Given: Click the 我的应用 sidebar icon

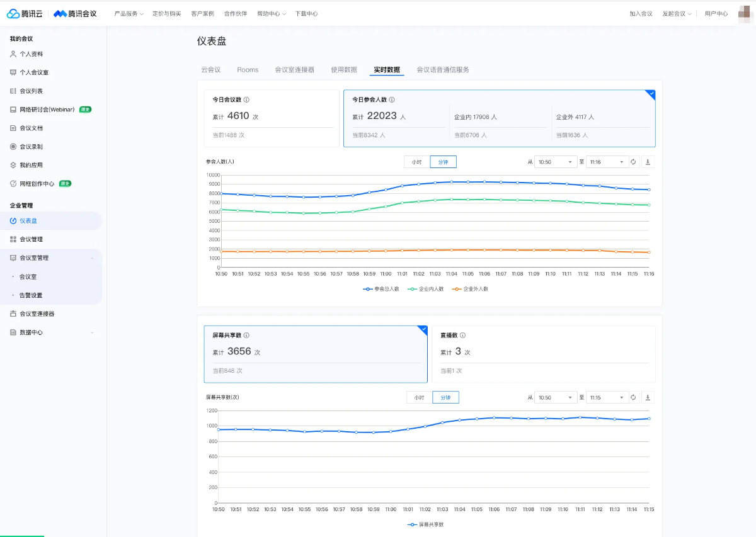Looking at the screenshot, I should coord(13,165).
